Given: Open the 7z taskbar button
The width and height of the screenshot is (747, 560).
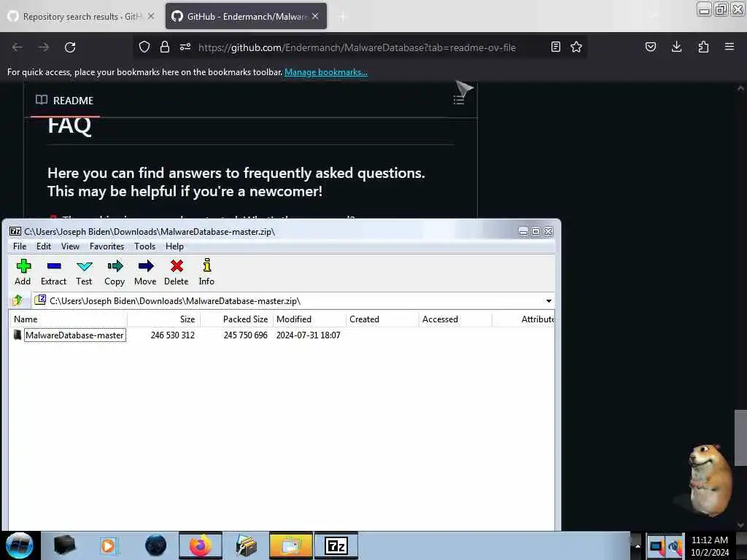Looking at the screenshot, I should point(336,545).
